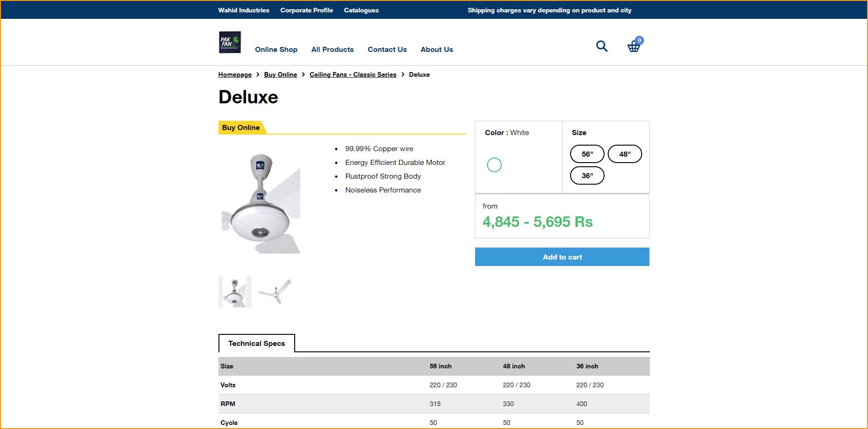Pick the white color swatch

coord(494,165)
